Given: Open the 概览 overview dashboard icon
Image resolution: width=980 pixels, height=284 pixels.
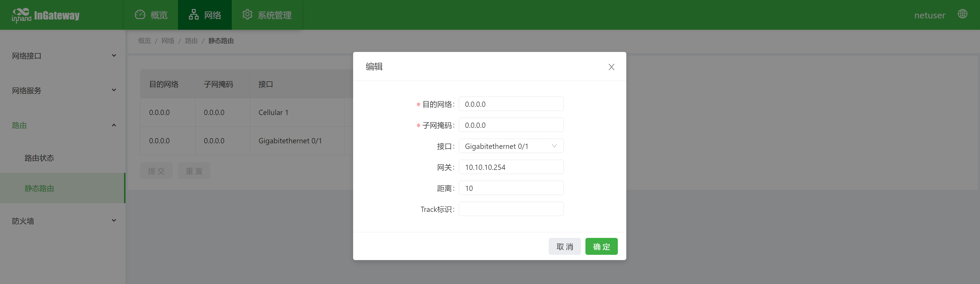Looking at the screenshot, I should [140, 15].
